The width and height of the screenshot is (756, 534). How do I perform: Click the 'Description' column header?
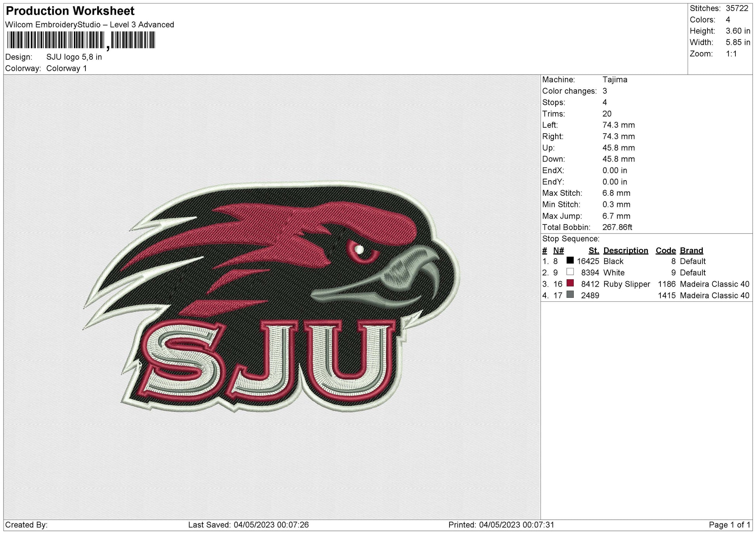pos(626,250)
